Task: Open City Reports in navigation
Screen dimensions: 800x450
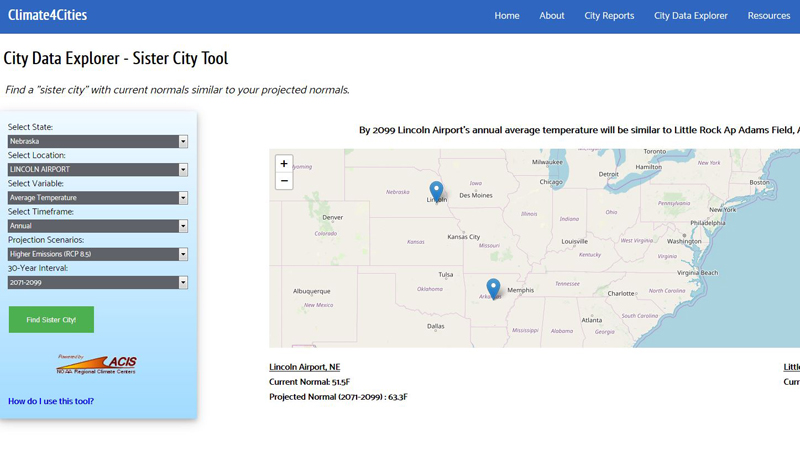Action: [609, 16]
